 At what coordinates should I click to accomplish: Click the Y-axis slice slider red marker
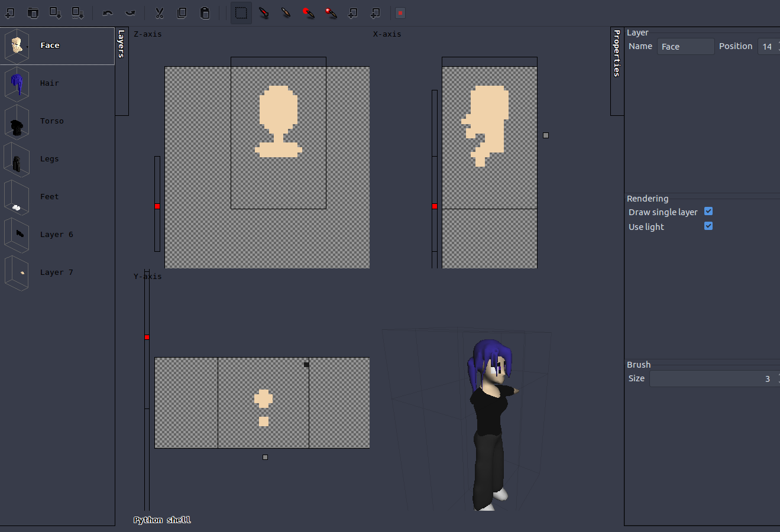pos(147,337)
